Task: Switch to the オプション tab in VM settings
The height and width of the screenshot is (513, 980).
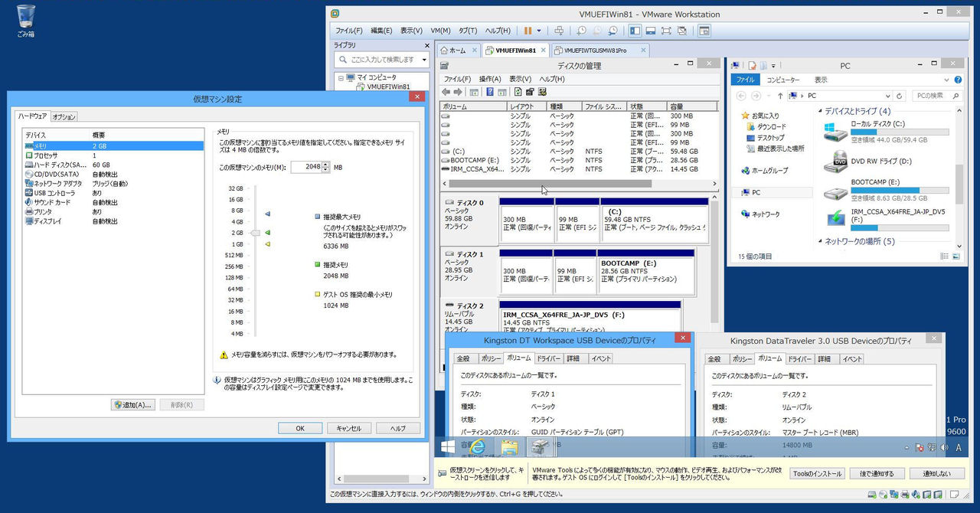Action: pos(64,116)
